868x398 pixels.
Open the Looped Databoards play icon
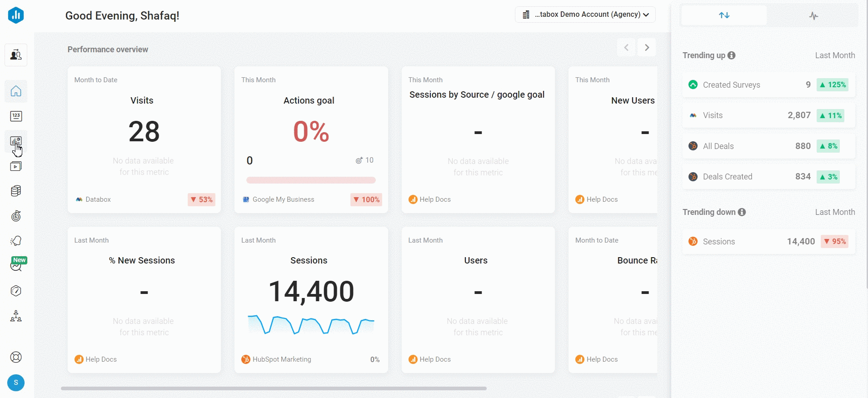point(16,166)
